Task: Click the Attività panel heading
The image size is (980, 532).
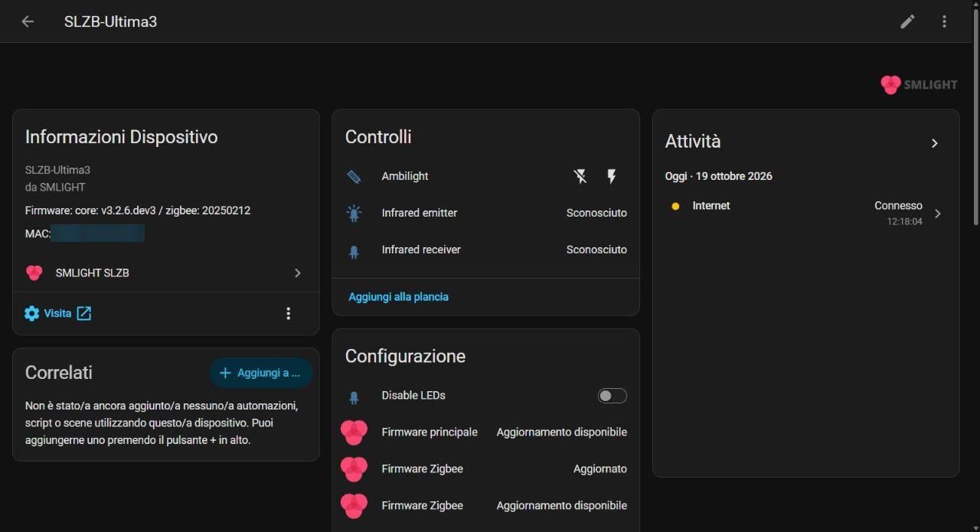Action: click(693, 142)
